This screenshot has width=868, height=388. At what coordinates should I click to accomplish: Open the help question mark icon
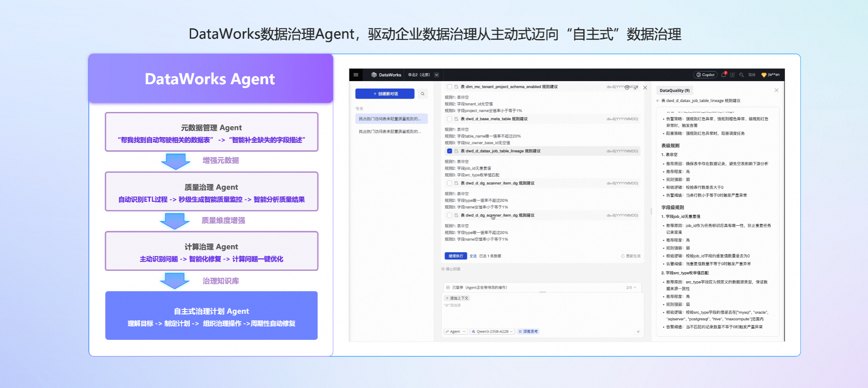(732, 75)
